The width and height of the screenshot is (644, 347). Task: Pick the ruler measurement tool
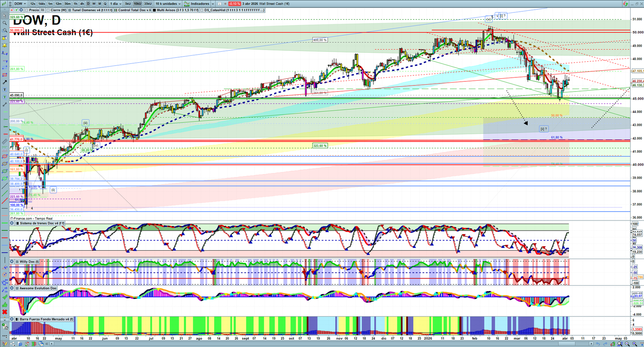coord(4,141)
